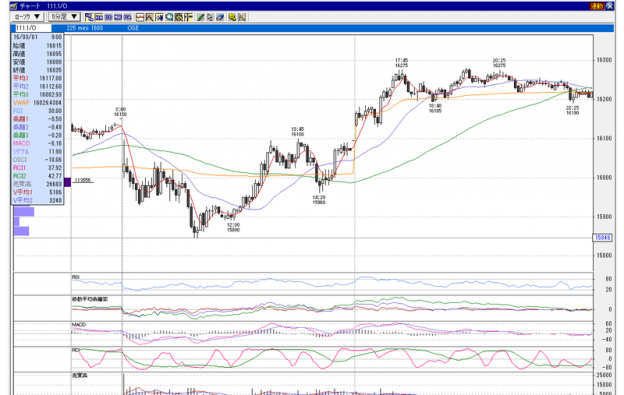Click the purple marker beside 112656 label
This screenshot has height=395, width=624.
click(67, 182)
